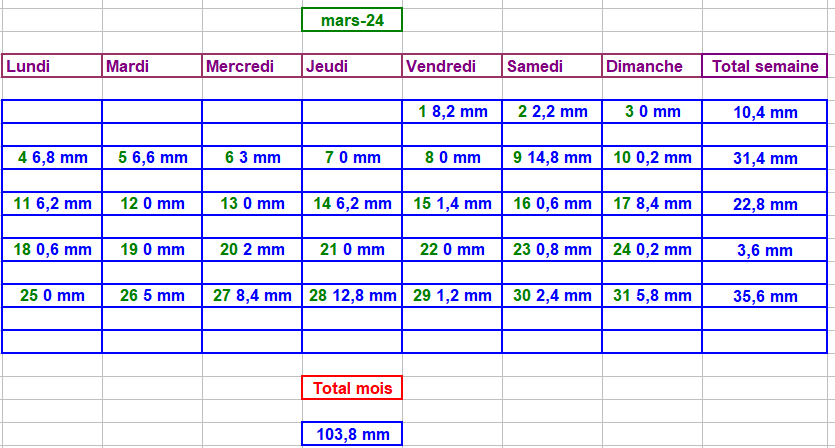Select the day 9 cell showing 14,8 mm
Screen dimensions: 835x448
pyautogui.click(x=552, y=157)
